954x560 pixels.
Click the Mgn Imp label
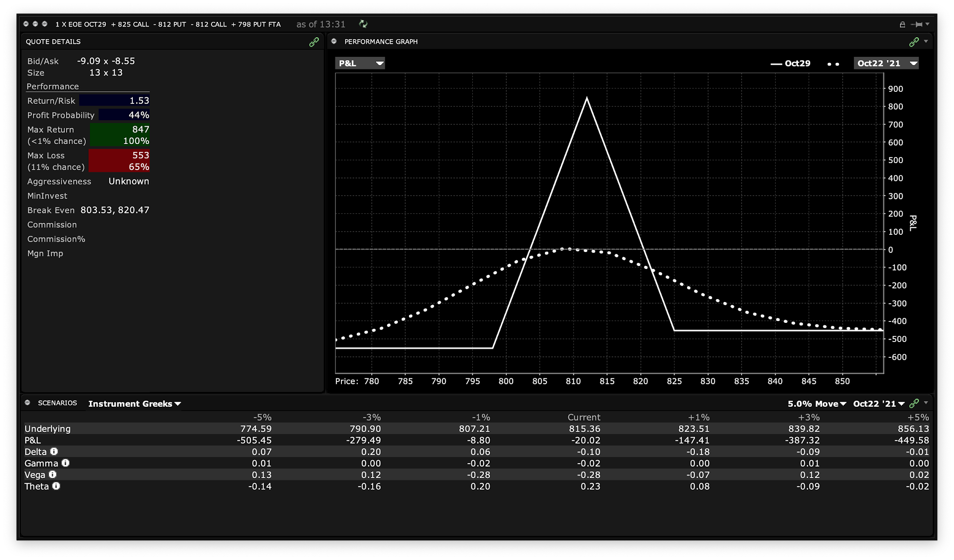tap(45, 253)
